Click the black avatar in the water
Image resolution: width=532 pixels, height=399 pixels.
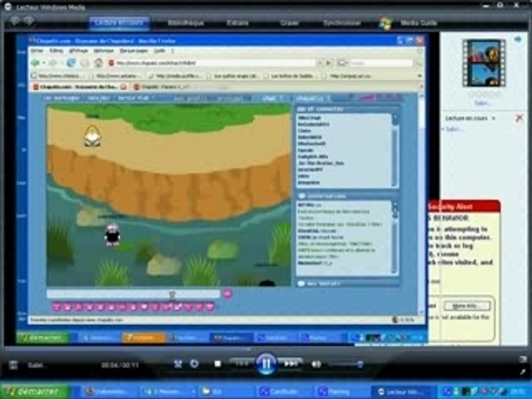coord(112,234)
